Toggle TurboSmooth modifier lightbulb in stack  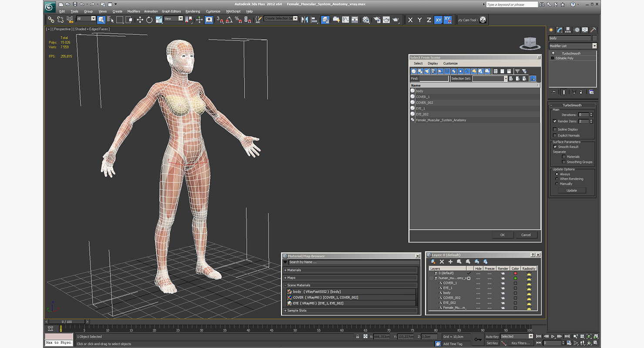[553, 53]
